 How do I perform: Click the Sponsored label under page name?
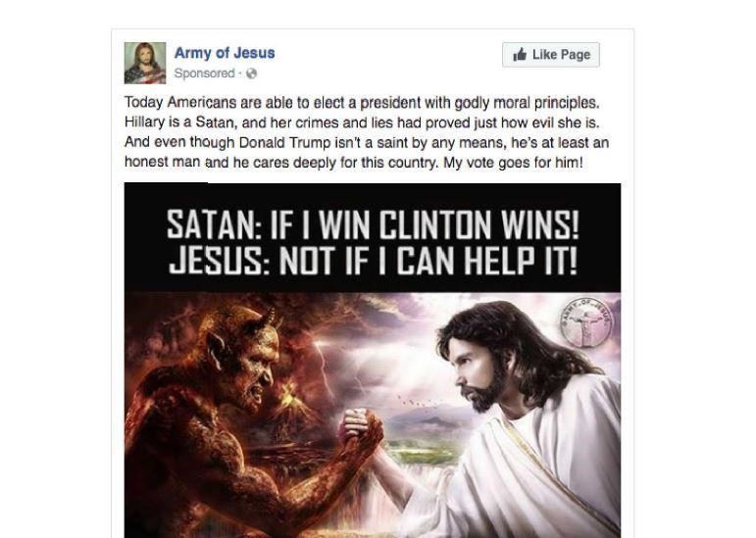click(204, 73)
